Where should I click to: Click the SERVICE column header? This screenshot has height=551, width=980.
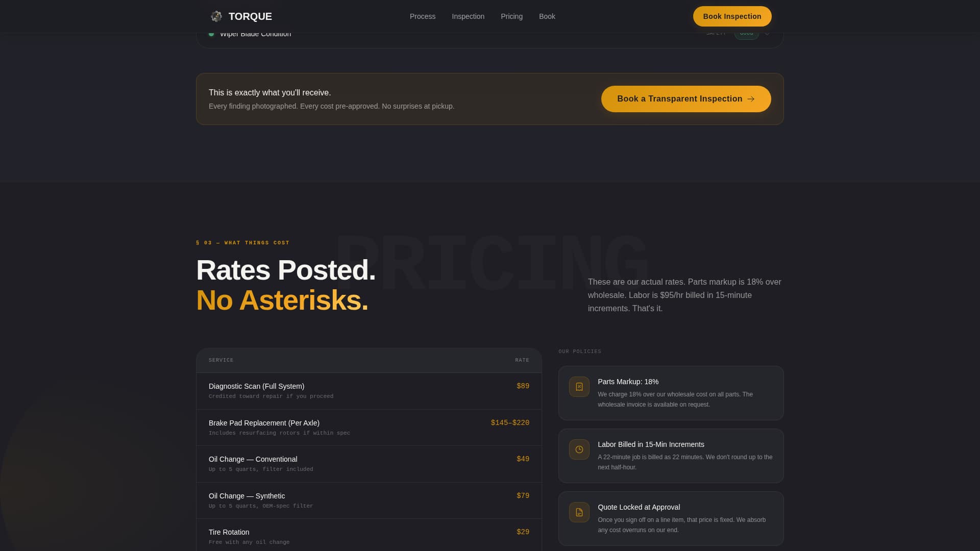[x=221, y=360]
